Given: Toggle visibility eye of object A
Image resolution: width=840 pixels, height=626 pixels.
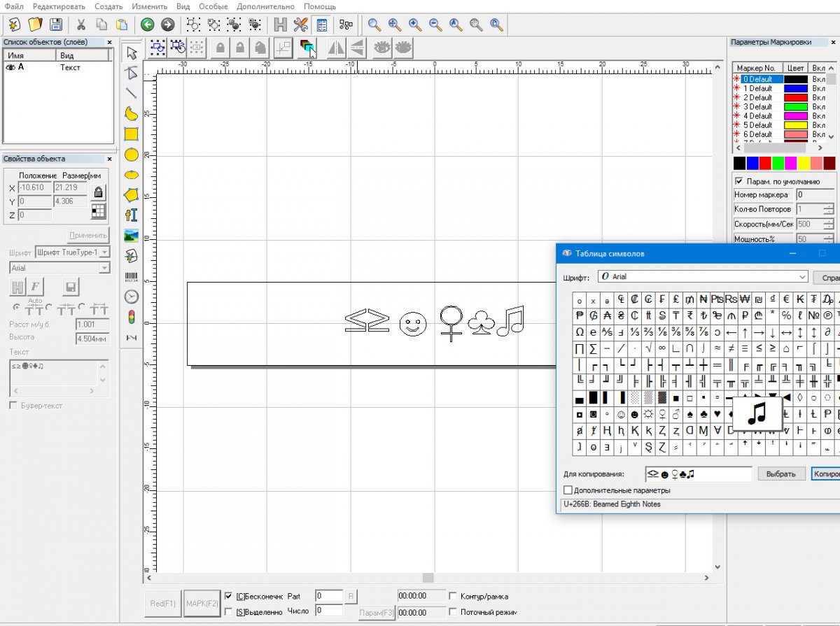Looking at the screenshot, I should [10, 68].
